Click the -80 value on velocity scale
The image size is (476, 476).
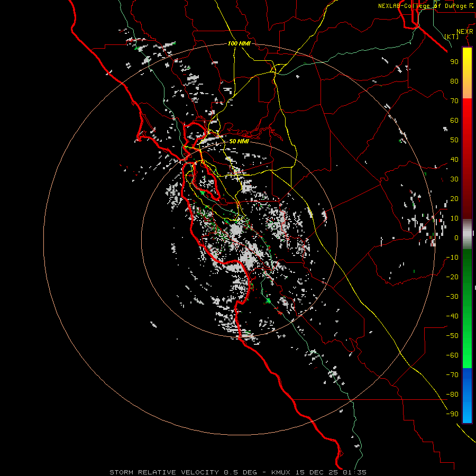pyautogui.click(x=452, y=395)
